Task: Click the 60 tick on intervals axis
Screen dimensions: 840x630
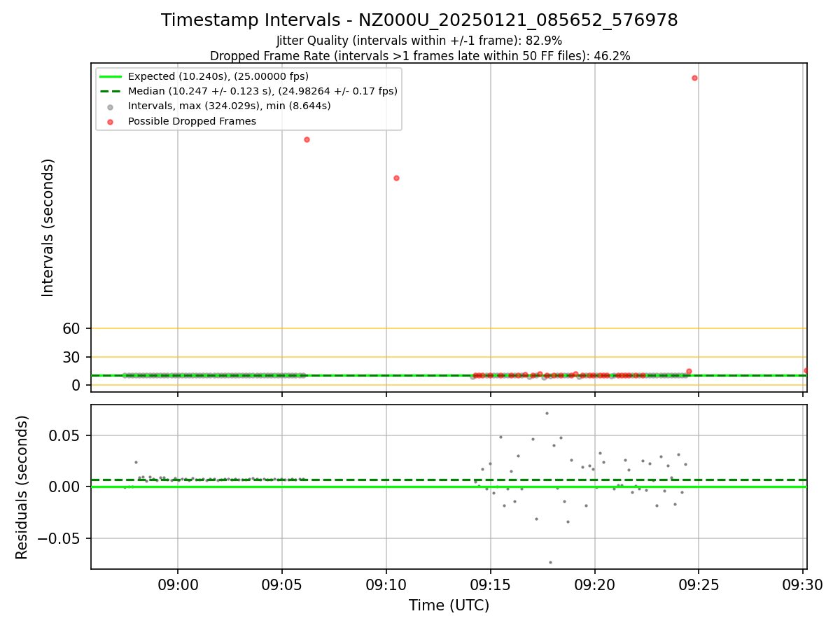Action: 72,328
